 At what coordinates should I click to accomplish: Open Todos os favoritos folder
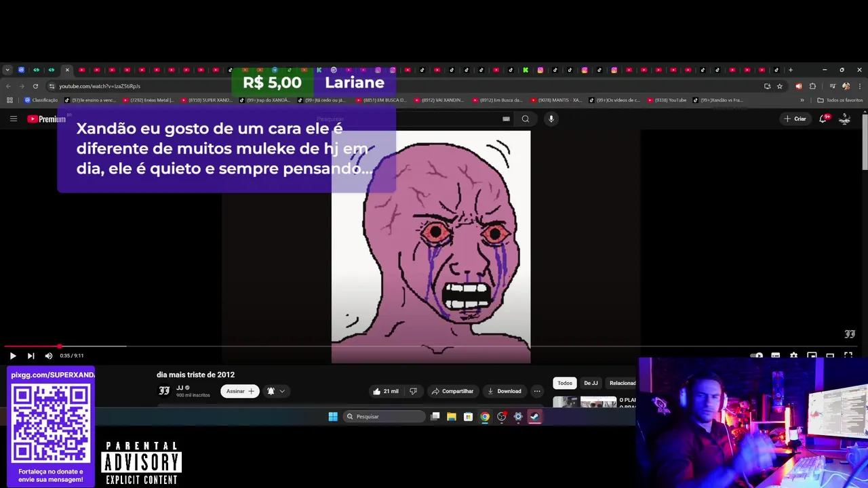(x=840, y=100)
